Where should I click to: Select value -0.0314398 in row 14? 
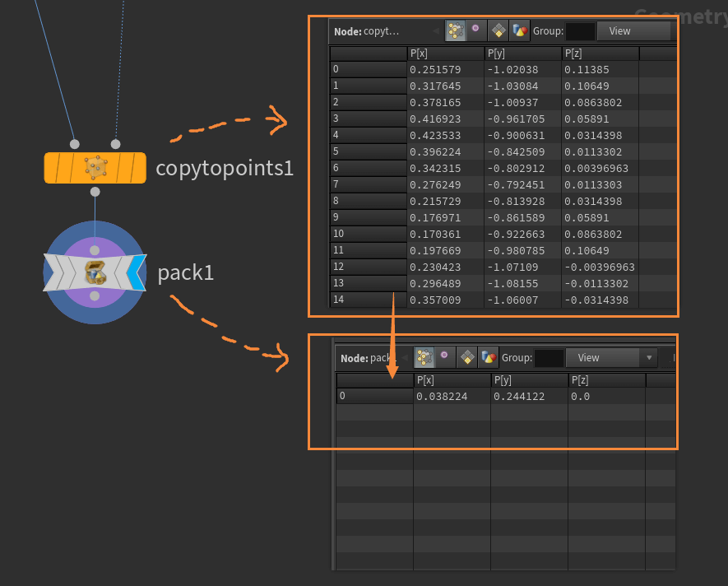[596, 300]
